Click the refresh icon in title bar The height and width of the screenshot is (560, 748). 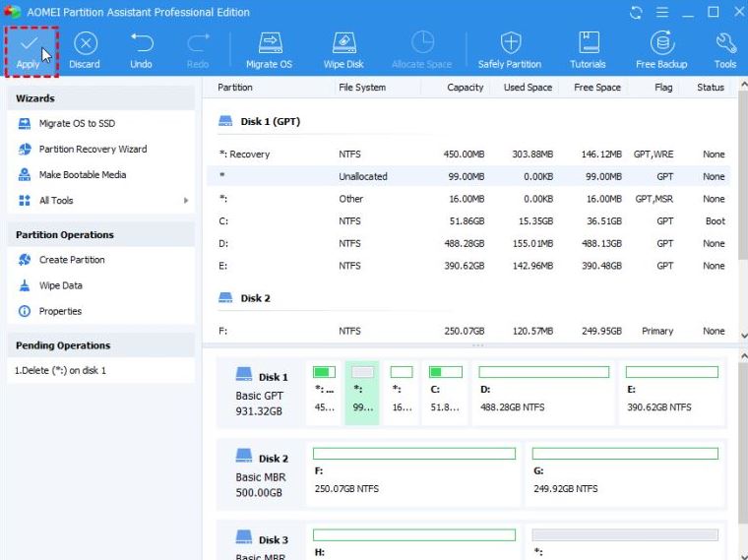click(x=636, y=13)
